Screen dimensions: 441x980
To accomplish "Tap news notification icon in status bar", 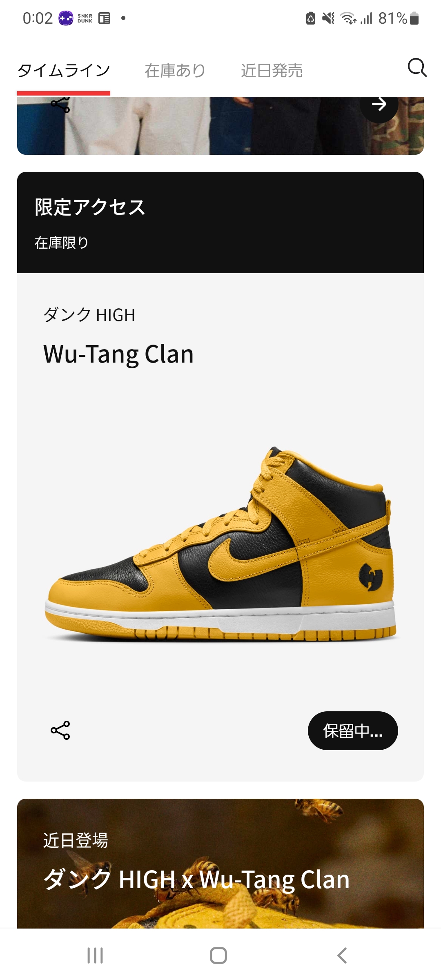I will click(x=105, y=18).
